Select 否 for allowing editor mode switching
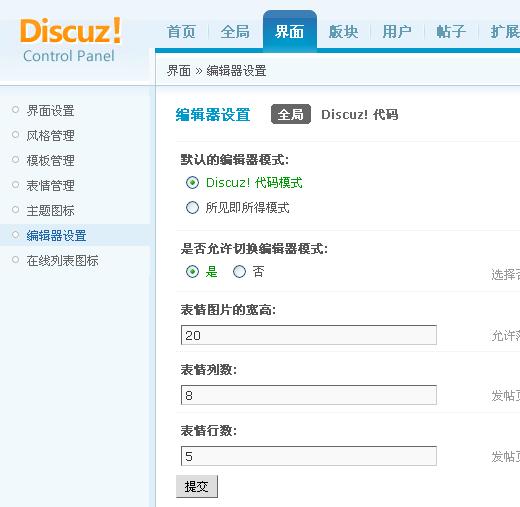Viewport: 520px width, 507px height. [239, 272]
